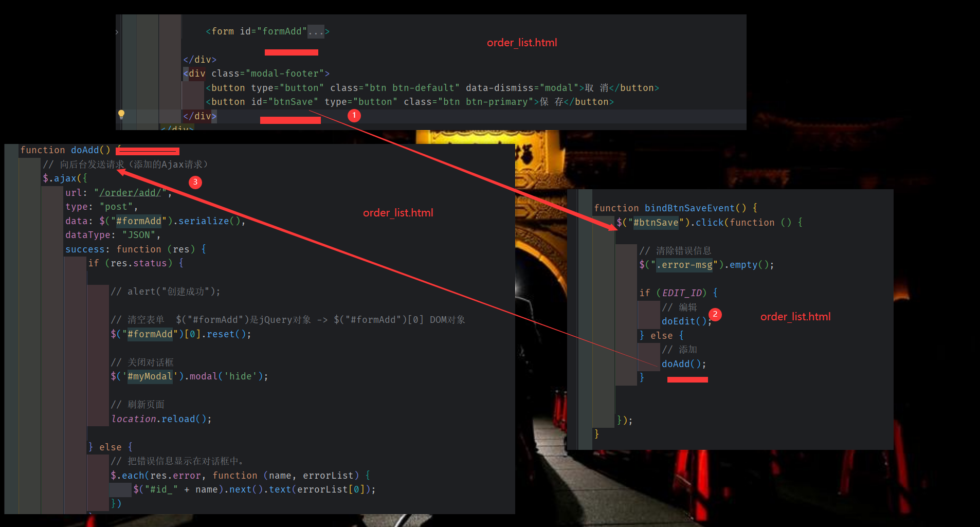Screen dimensions: 980x527
Task: Click the success: function (res) line
Action: (136, 249)
